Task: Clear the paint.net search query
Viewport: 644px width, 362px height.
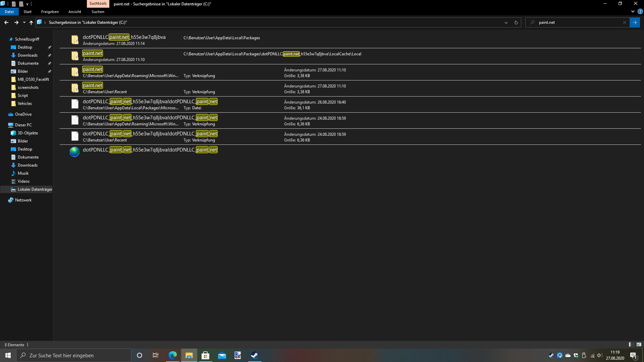Action: click(624, 22)
